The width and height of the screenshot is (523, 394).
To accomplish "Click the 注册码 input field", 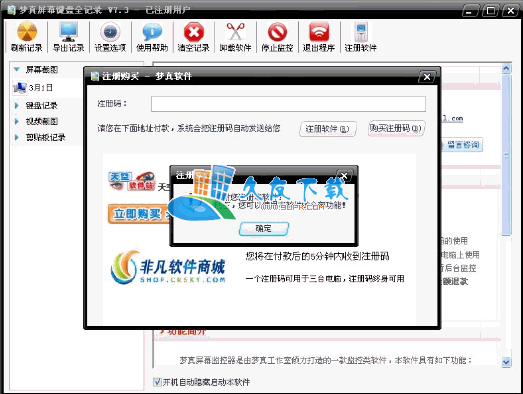I will click(288, 104).
